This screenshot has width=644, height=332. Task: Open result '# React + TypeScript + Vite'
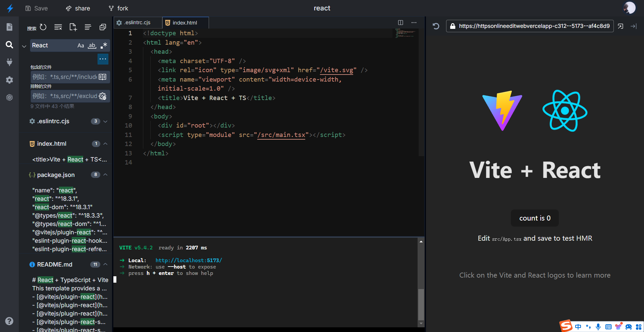pos(70,280)
